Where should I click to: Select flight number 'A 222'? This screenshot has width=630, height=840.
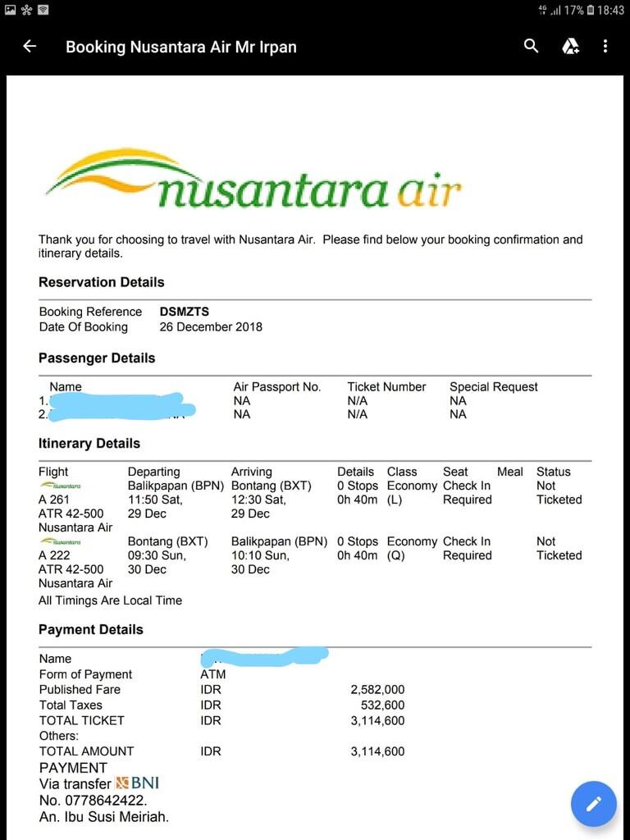pyautogui.click(x=54, y=555)
